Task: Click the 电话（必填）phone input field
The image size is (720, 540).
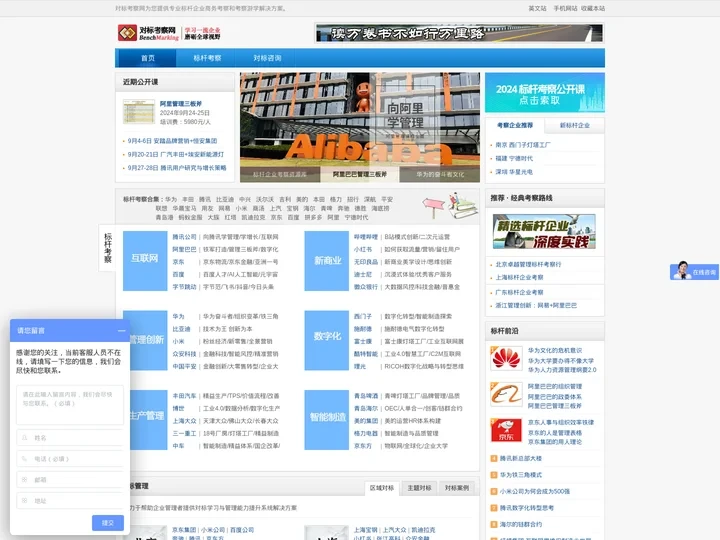Action: (x=70, y=459)
